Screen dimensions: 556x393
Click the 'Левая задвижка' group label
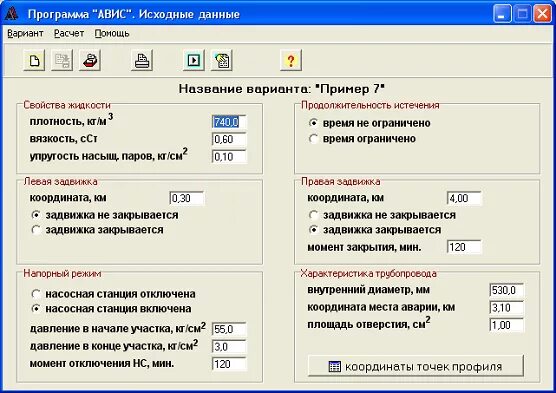tap(60, 181)
